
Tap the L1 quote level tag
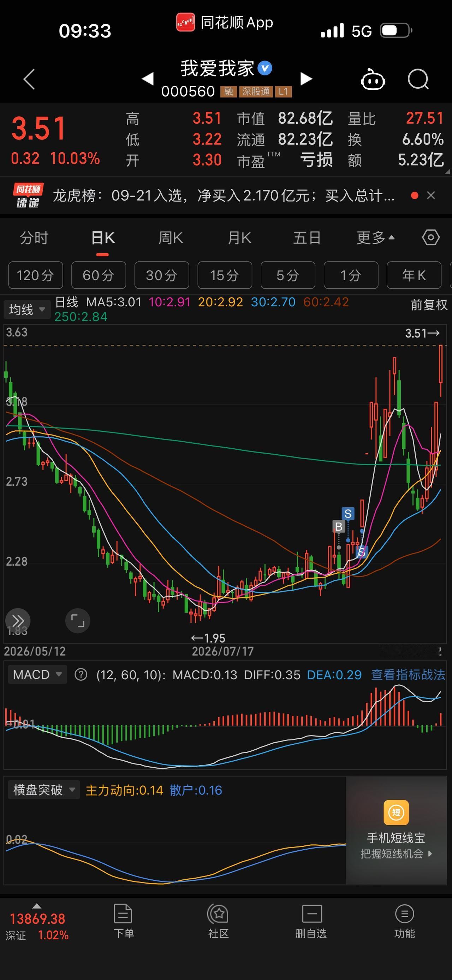click(x=283, y=91)
